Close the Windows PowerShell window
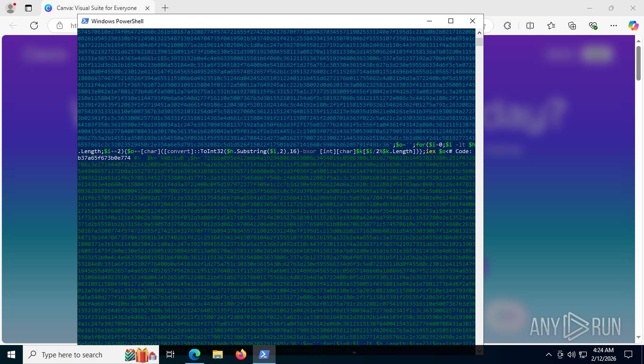This screenshot has width=644, height=364. 473,21
